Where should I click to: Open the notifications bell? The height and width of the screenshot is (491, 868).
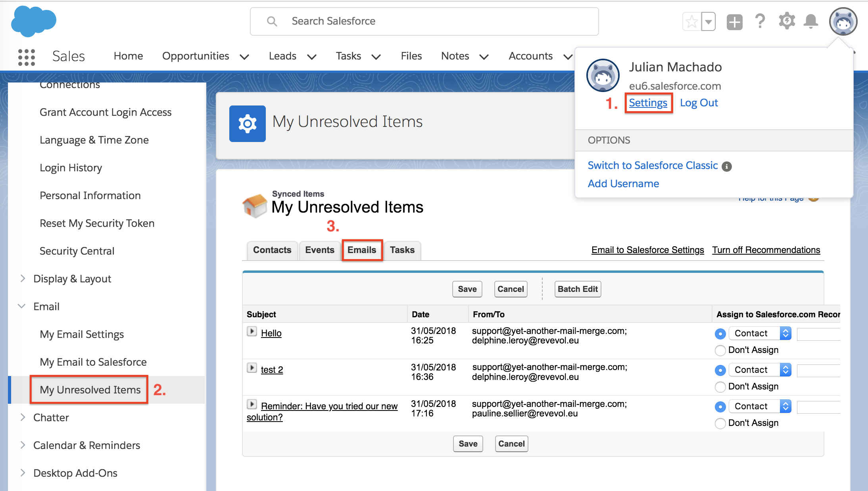[x=810, y=21]
